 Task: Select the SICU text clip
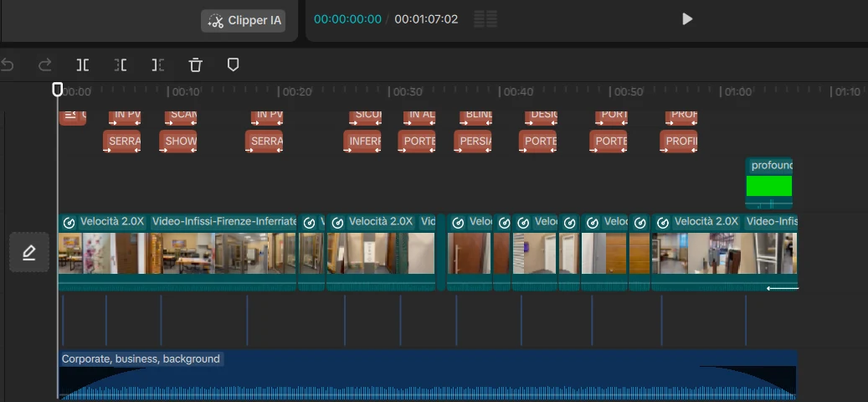tap(365, 117)
